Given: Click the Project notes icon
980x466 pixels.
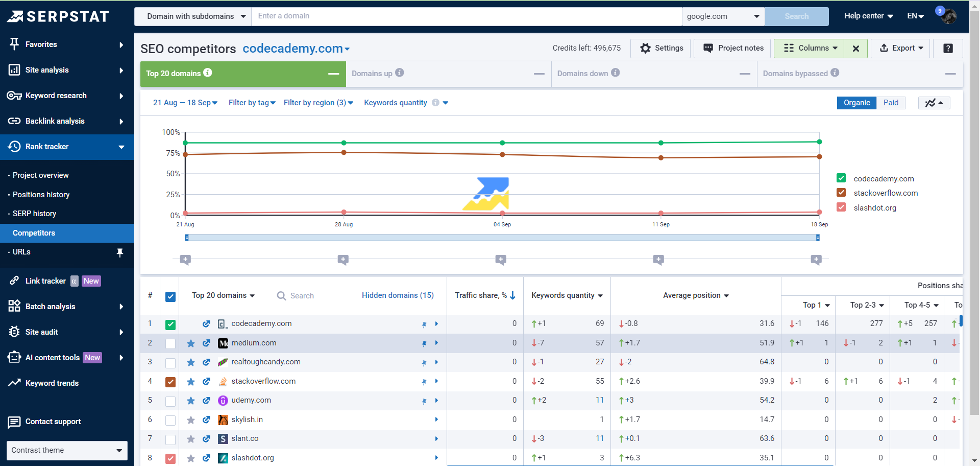Looking at the screenshot, I should click(x=708, y=48).
